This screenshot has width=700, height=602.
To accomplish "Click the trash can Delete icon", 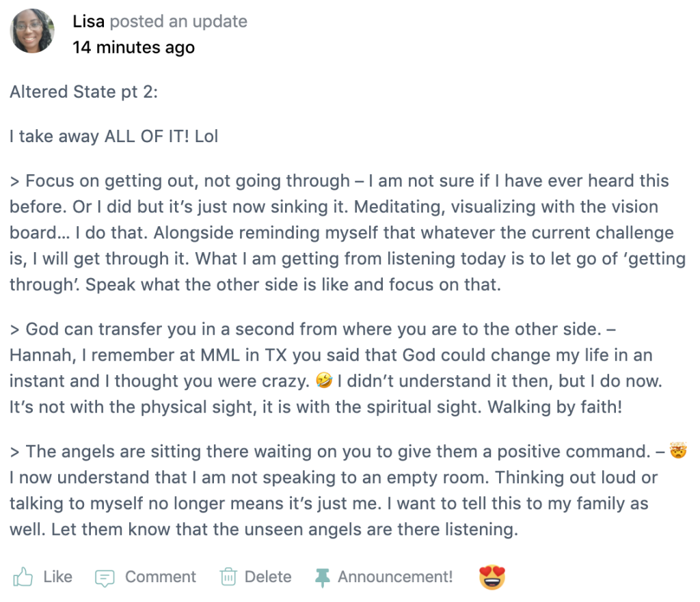I will pos(228,577).
